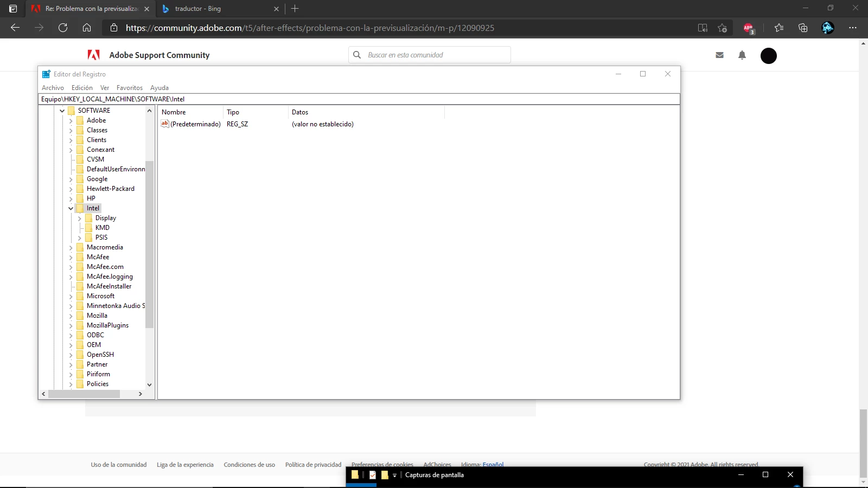Collapse the SOFTWARE key
868x488 pixels.
[62, 111]
